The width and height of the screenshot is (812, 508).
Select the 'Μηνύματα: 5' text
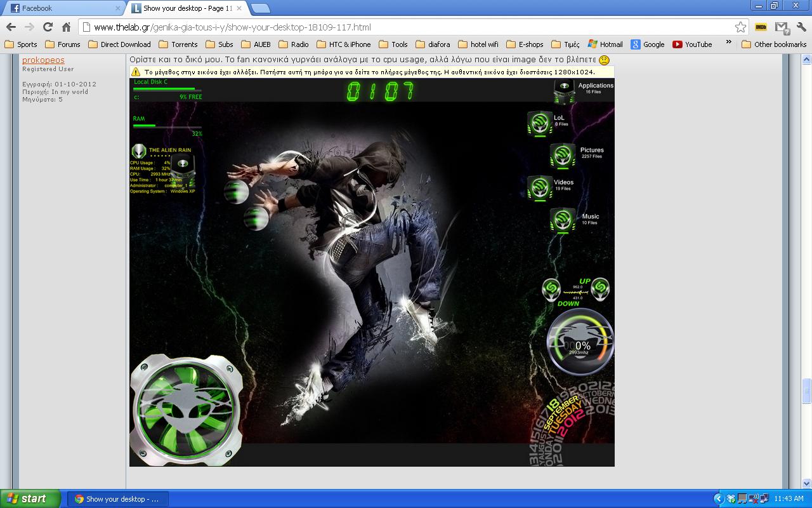pos(43,99)
